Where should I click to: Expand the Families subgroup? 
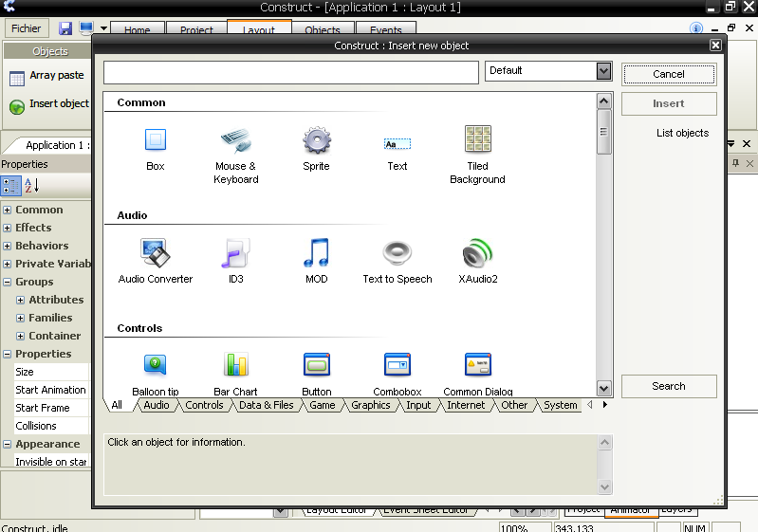click(x=20, y=318)
